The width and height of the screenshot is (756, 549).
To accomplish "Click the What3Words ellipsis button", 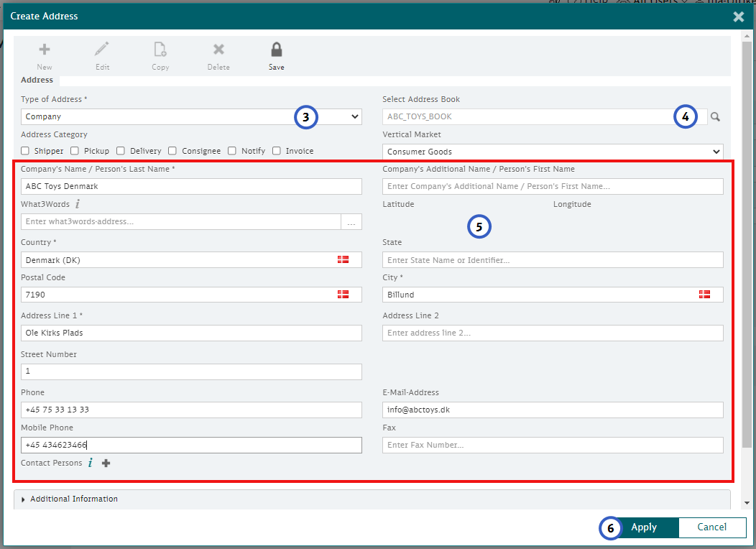I will pos(351,222).
